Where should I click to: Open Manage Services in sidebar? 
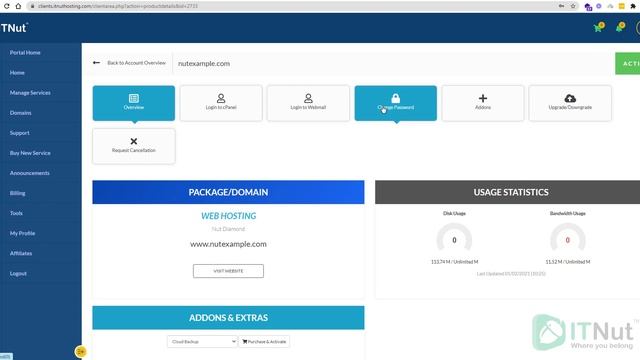pos(30,93)
